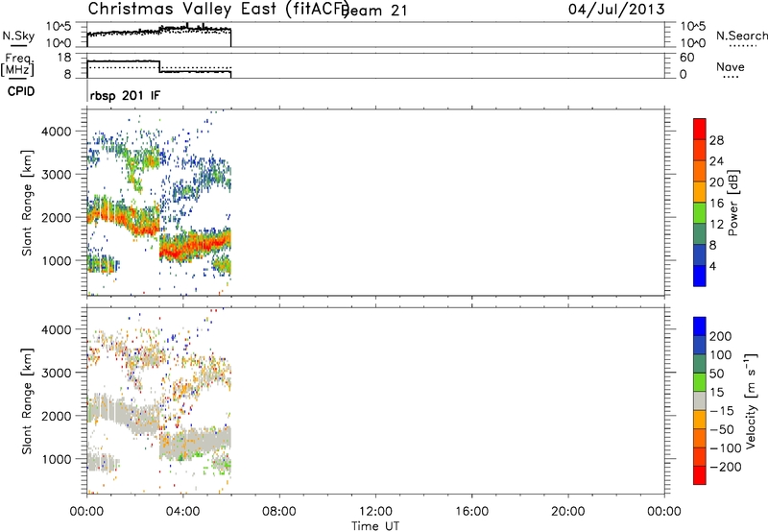Select the 'rbsp 201 IF' CPID text
The width and height of the screenshot is (768, 532).
coord(125,95)
